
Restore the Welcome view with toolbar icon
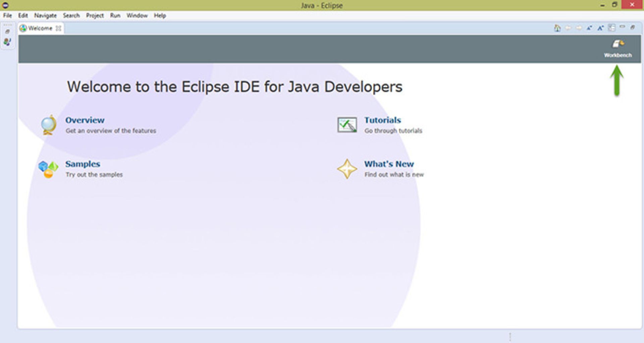(x=633, y=27)
